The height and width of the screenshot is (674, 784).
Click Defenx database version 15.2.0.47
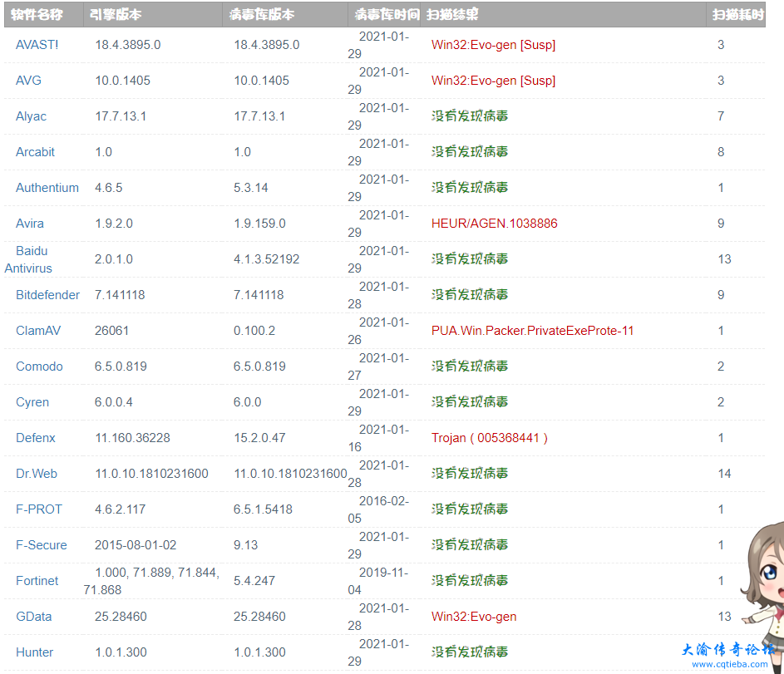click(x=259, y=438)
